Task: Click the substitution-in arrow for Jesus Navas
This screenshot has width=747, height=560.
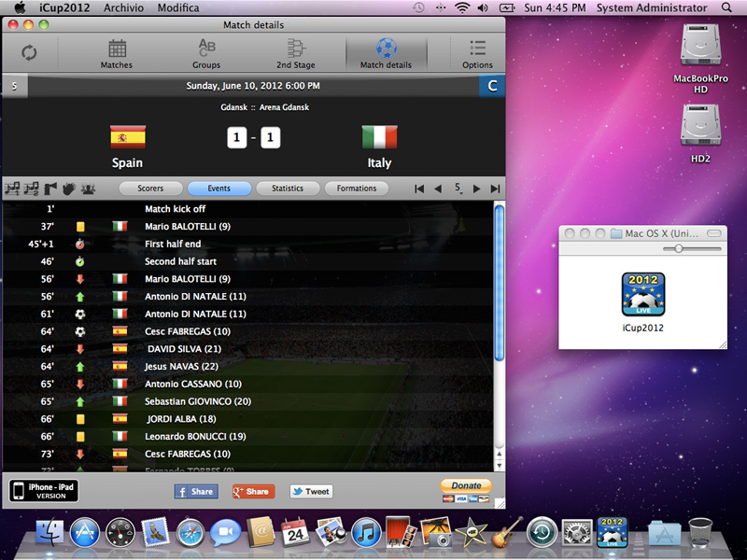Action: point(80,367)
